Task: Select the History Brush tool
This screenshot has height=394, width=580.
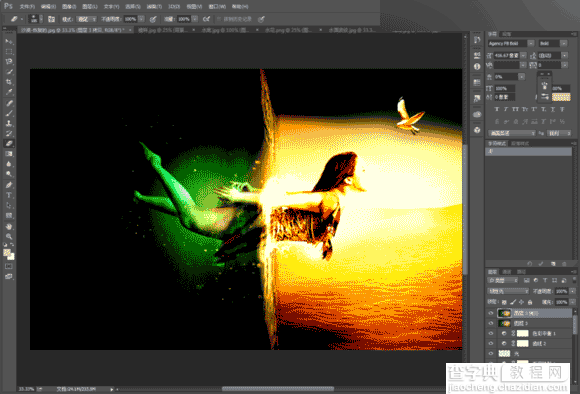Action: pos(9,133)
